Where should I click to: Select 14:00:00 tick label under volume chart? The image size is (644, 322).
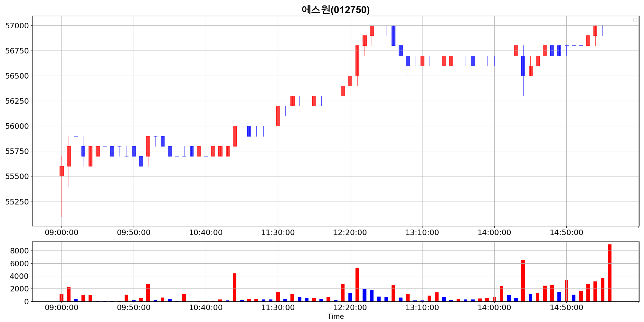[x=494, y=308]
